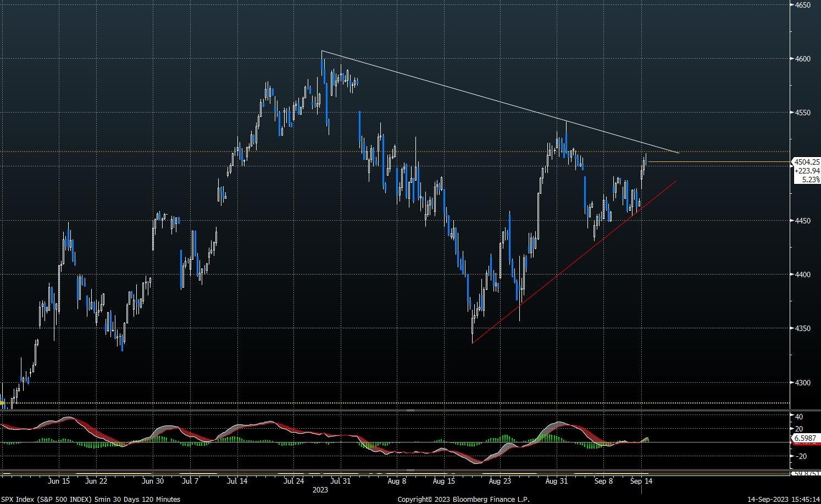Grab the divider handle between price and indicator panels
Viewport: 821px width, 504px height.
point(410,411)
